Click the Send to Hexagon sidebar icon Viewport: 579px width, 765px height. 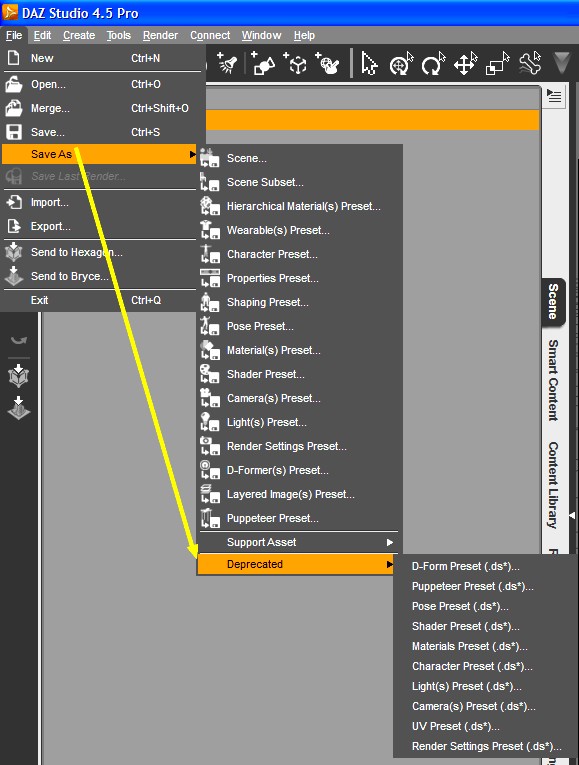tap(19, 376)
